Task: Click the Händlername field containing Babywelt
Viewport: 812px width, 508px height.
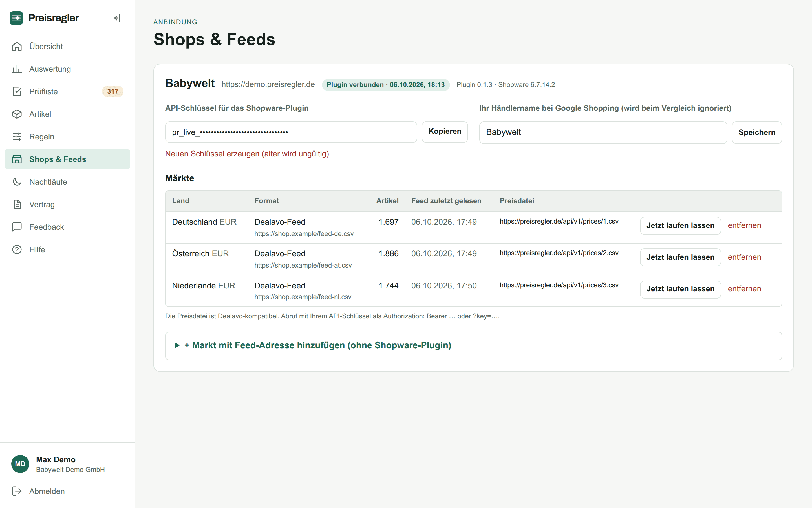Action: 603,132
